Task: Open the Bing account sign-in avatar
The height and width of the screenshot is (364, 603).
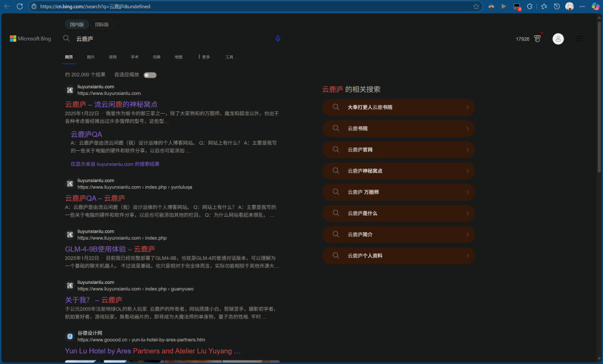Action: (558, 39)
